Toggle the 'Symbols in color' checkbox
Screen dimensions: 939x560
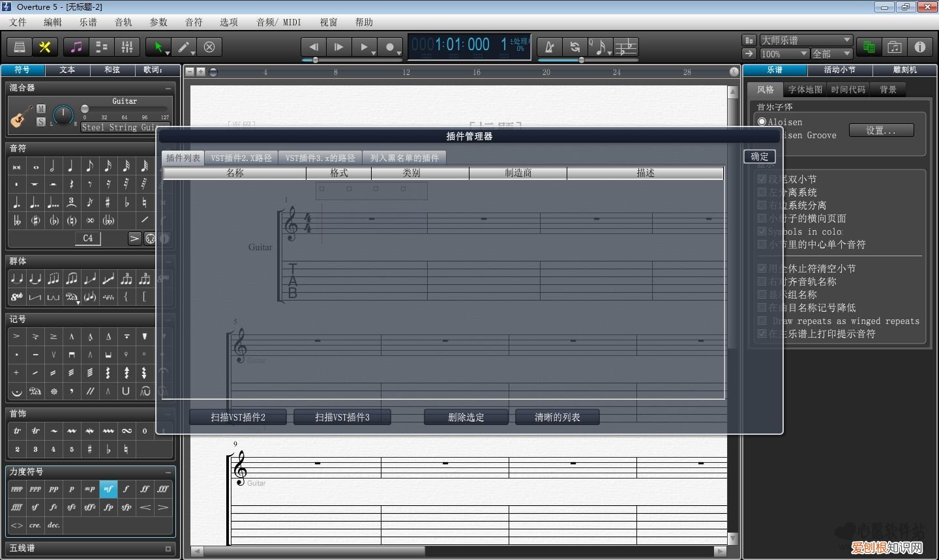[x=762, y=231]
